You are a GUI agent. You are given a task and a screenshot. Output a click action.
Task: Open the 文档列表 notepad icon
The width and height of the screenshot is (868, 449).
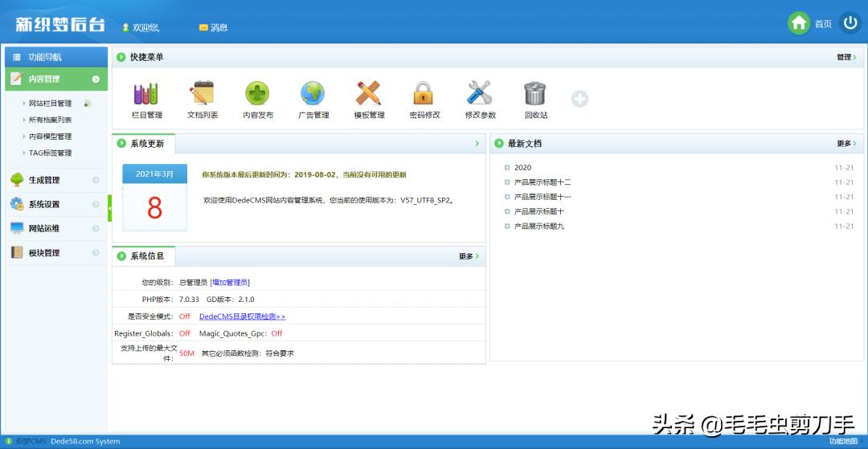coord(202,95)
